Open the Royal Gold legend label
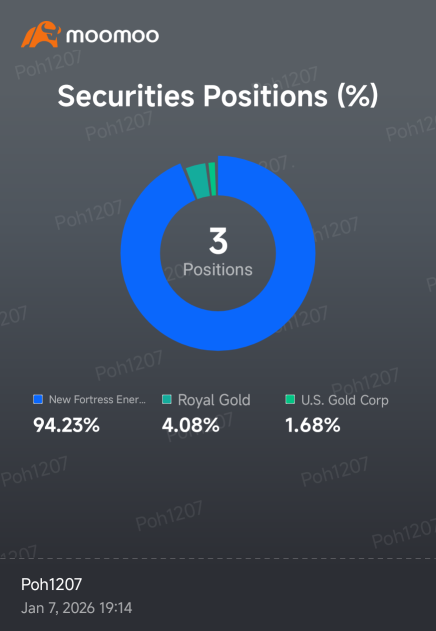Image resolution: width=436 pixels, height=631 pixels. point(214,400)
